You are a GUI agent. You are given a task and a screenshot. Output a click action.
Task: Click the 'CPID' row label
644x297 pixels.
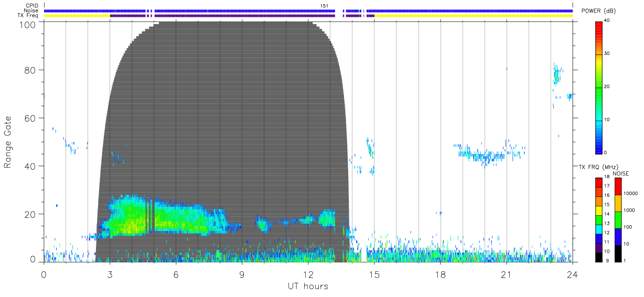33,6
